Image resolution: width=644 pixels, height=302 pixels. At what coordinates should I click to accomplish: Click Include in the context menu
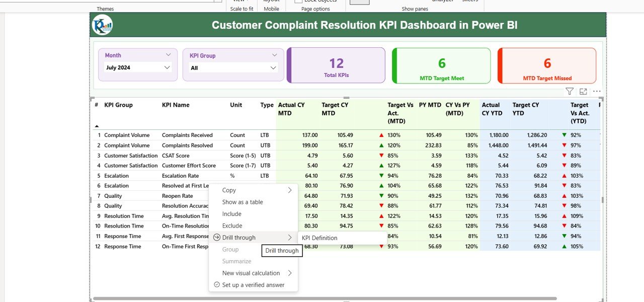click(232, 214)
